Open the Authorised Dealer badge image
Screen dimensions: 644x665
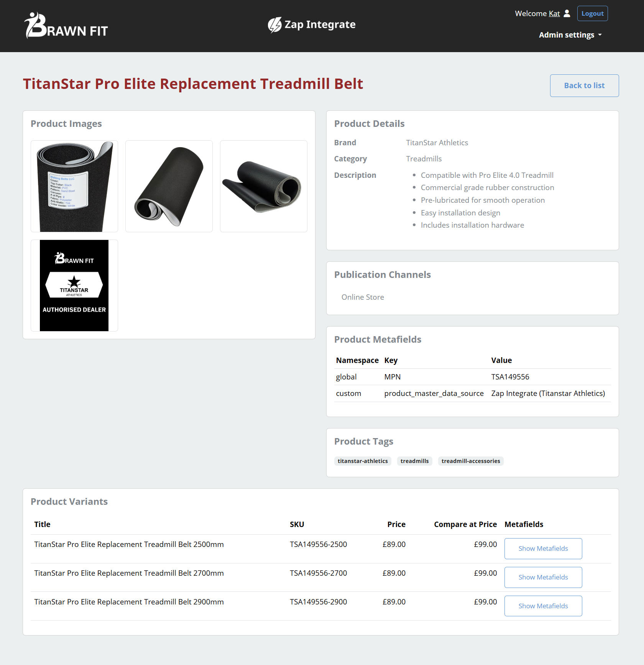pyautogui.click(x=74, y=286)
